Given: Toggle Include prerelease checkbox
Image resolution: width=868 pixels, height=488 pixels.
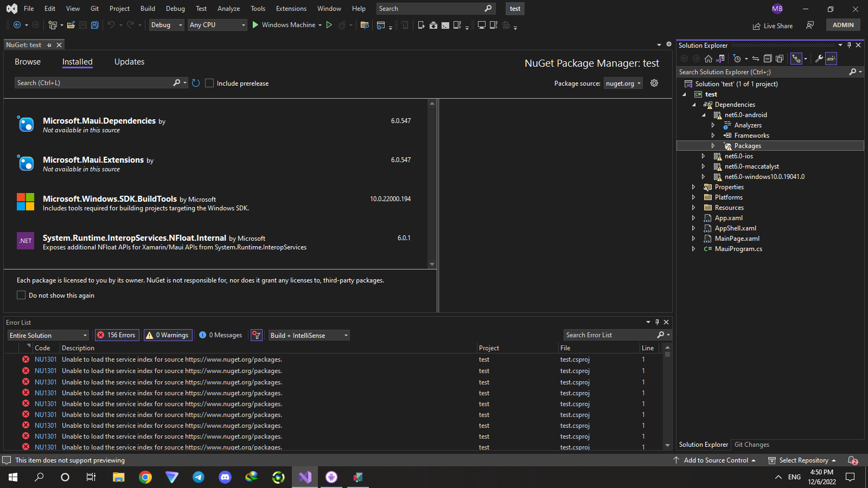Looking at the screenshot, I should point(209,83).
